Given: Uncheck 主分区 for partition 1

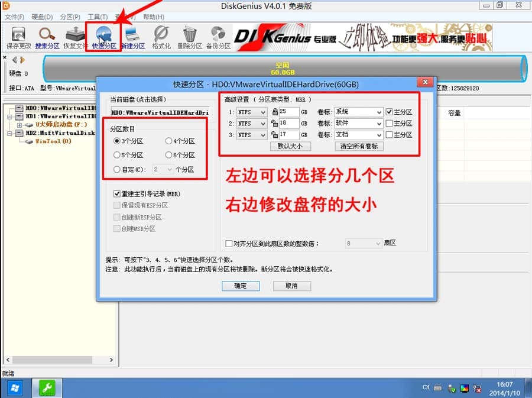Looking at the screenshot, I should (389, 112).
